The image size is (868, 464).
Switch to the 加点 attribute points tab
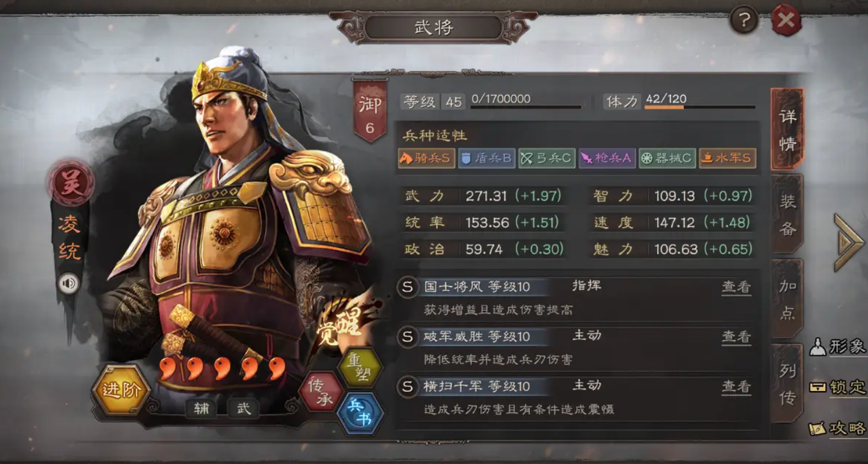click(x=787, y=299)
